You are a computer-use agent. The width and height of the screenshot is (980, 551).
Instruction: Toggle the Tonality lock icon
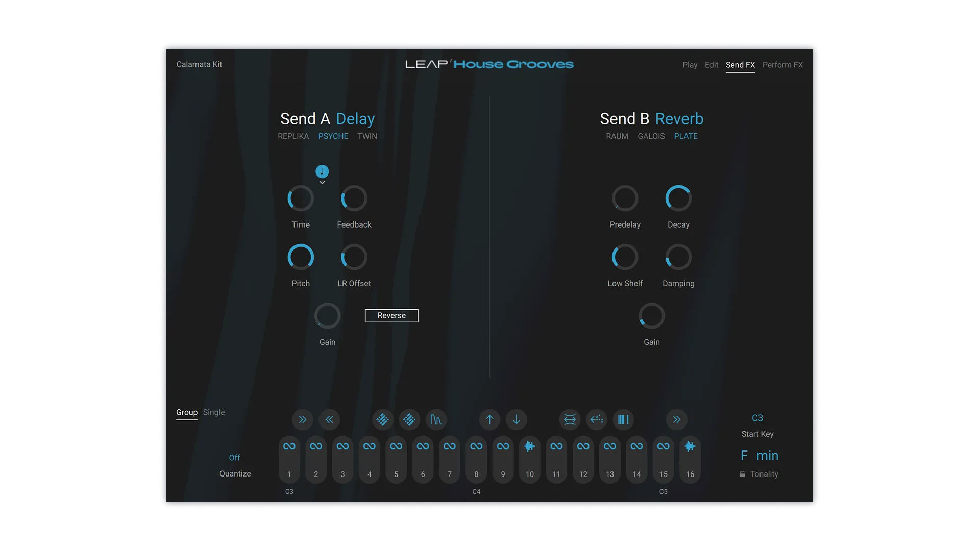point(742,474)
